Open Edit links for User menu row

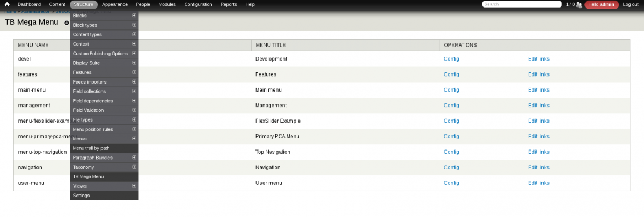(x=539, y=183)
